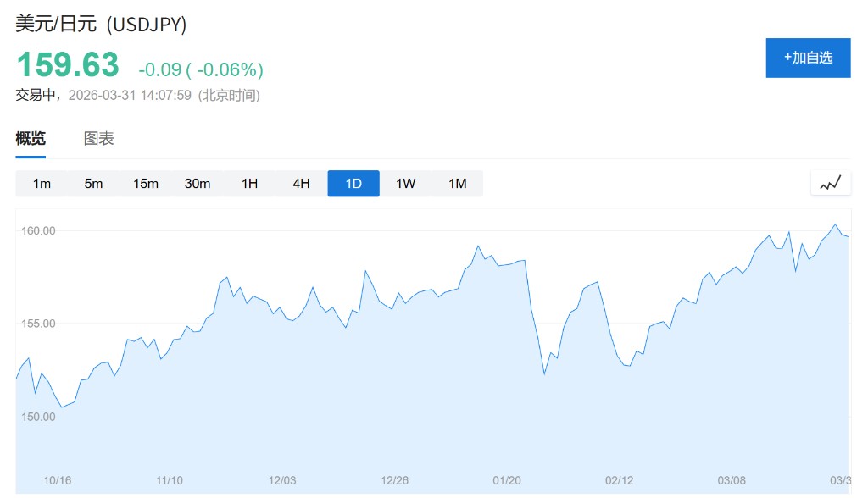The image size is (868, 498).
Task: Choose the 30m interval
Action: [x=198, y=184]
